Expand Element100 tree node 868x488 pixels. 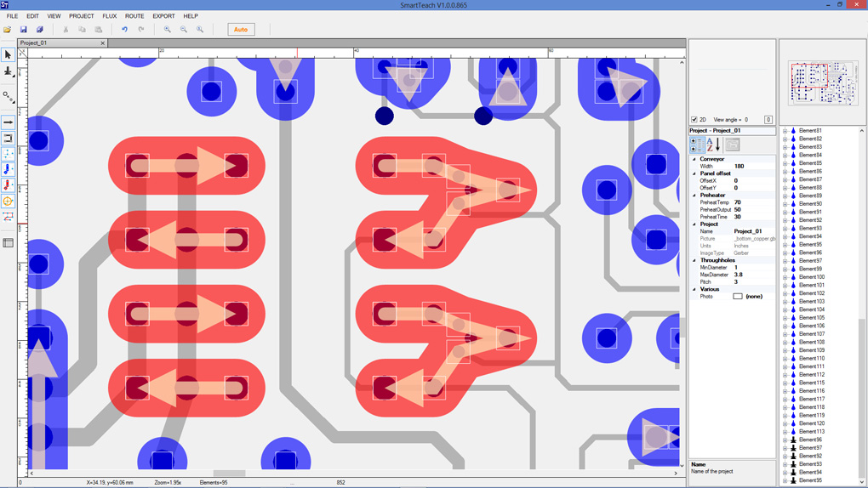(785, 277)
